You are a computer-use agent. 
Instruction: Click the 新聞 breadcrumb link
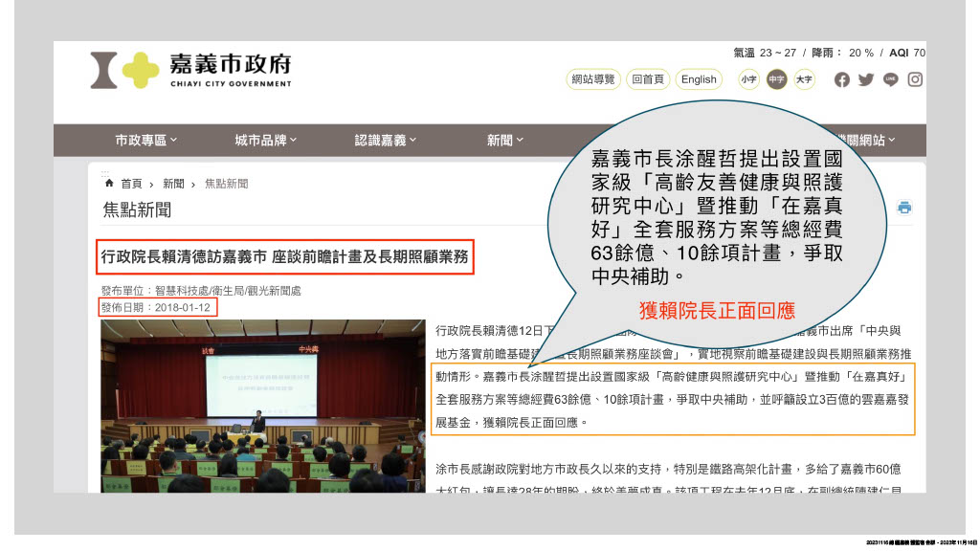tap(173, 184)
